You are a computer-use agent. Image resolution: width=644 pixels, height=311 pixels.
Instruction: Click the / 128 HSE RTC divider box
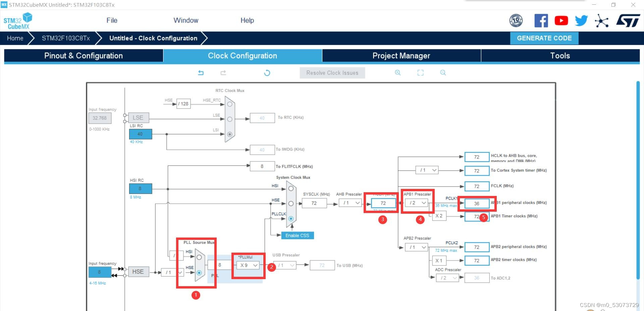pyautogui.click(x=183, y=104)
